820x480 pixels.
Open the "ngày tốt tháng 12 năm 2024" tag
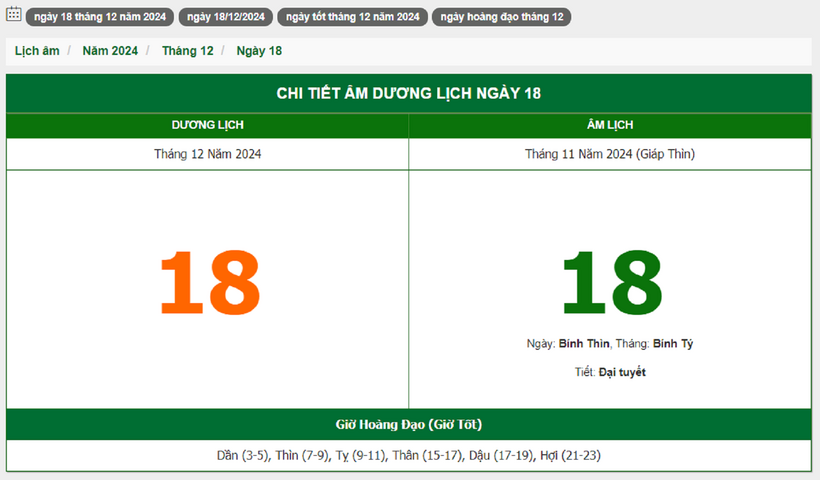(x=352, y=17)
